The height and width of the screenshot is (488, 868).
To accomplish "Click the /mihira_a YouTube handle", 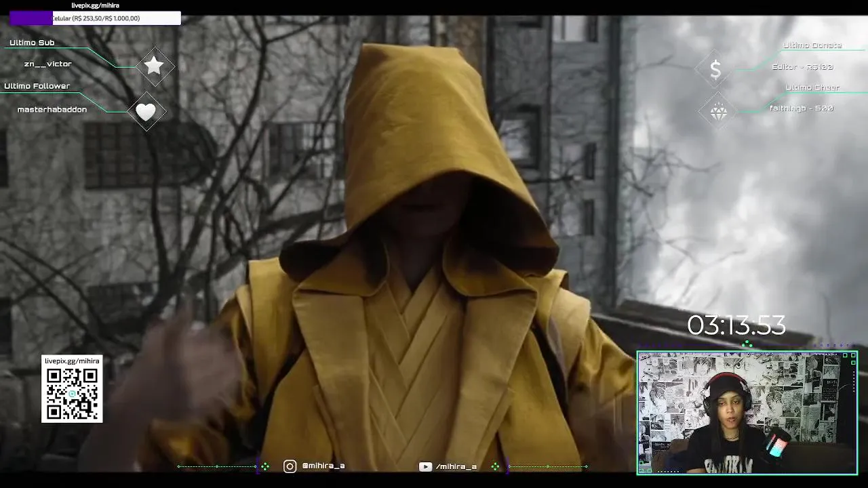I will pyautogui.click(x=456, y=466).
